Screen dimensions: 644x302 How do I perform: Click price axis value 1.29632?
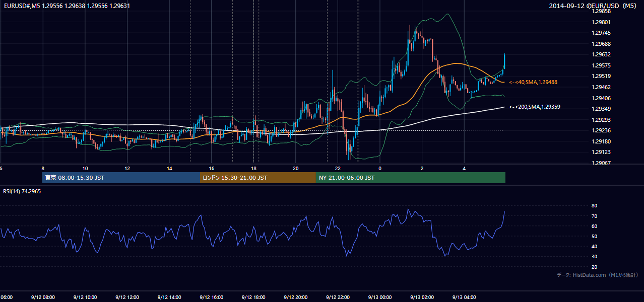click(601, 54)
